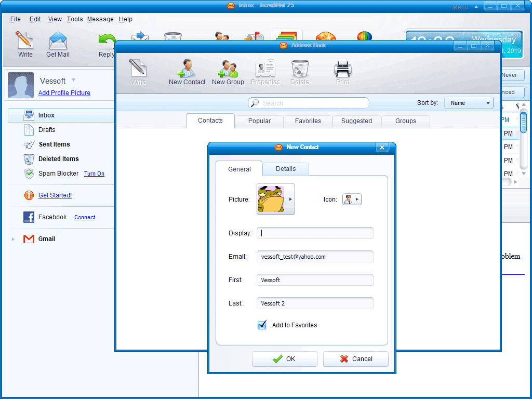Click the Email input field
This screenshot has width=532, height=399.
(x=315, y=257)
